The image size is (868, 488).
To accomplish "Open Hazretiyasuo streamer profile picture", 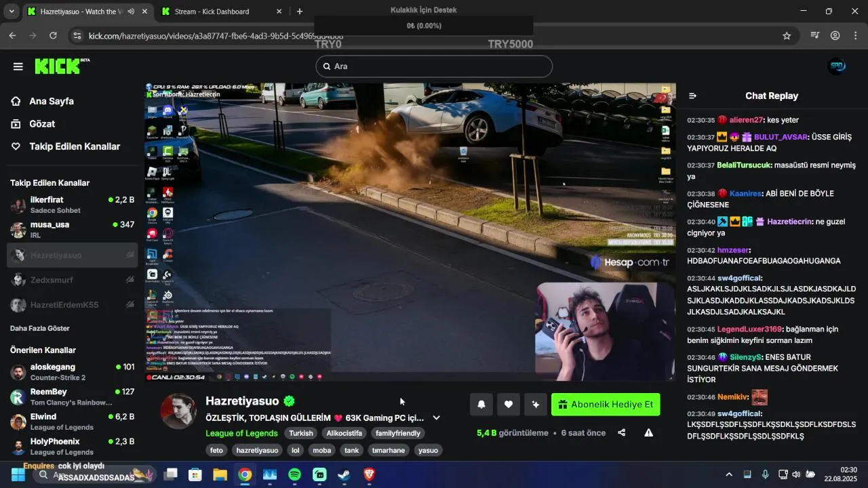I will point(178,410).
